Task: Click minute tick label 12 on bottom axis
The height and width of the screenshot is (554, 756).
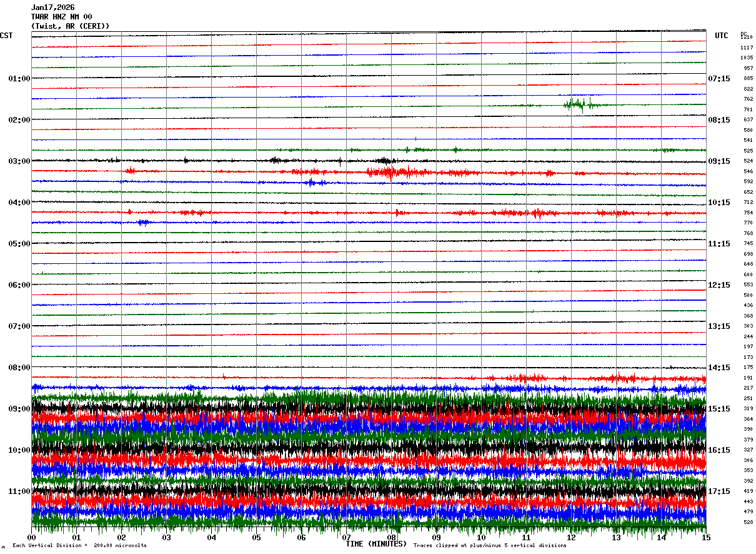Action: [x=571, y=538]
